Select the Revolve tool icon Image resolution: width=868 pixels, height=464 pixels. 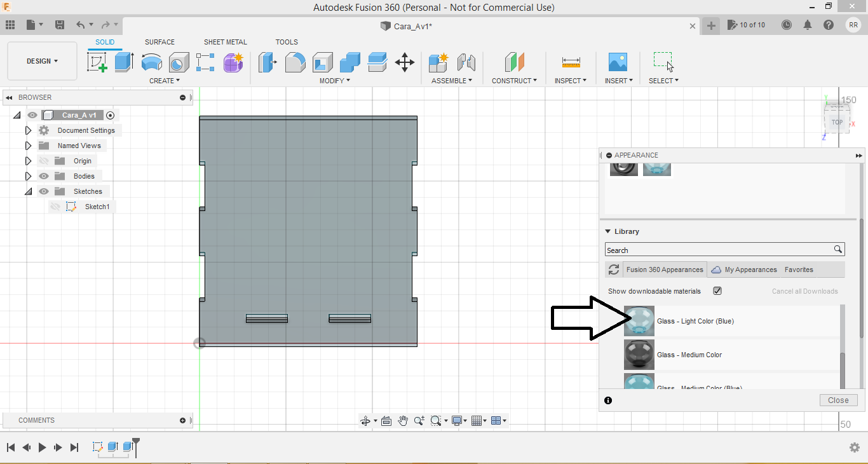click(151, 62)
